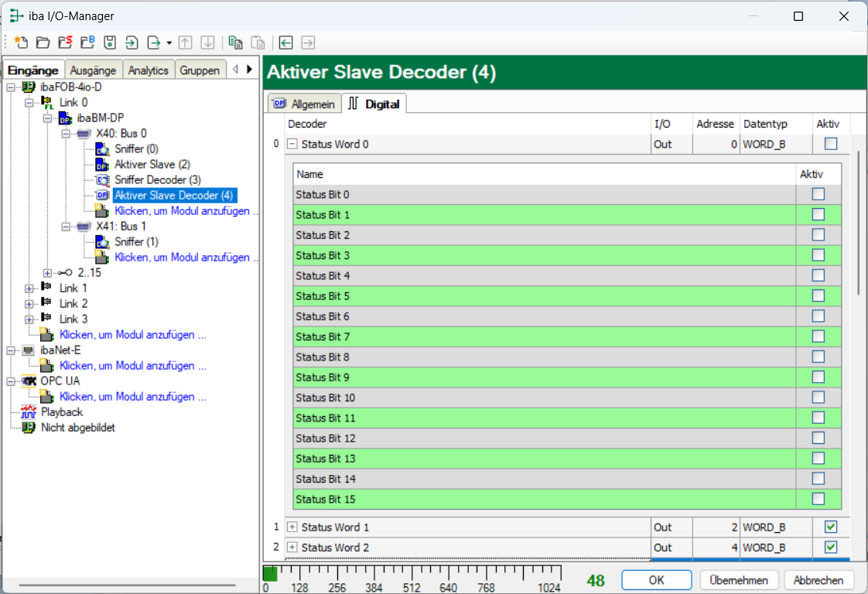Switch to the Gruppen tab
This screenshot has height=594, width=868.
(200, 70)
